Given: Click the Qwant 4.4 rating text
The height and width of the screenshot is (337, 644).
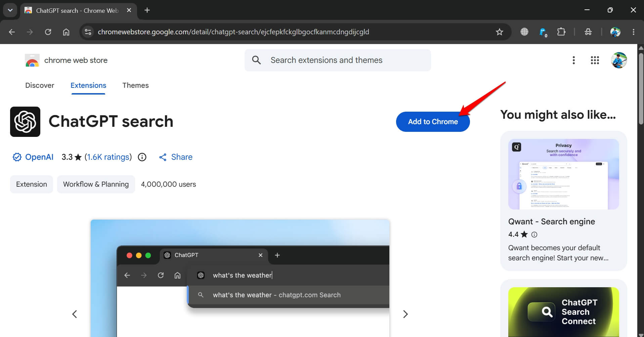Looking at the screenshot, I should 518,234.
